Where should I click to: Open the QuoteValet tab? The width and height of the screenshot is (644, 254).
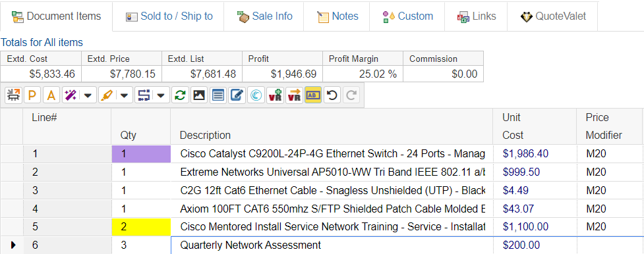(x=553, y=16)
